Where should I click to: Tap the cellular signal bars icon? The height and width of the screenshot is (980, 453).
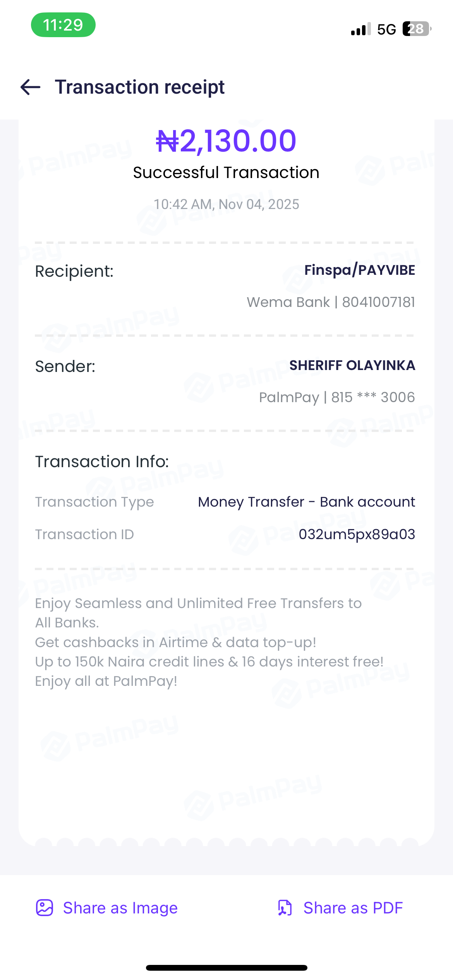(361, 29)
